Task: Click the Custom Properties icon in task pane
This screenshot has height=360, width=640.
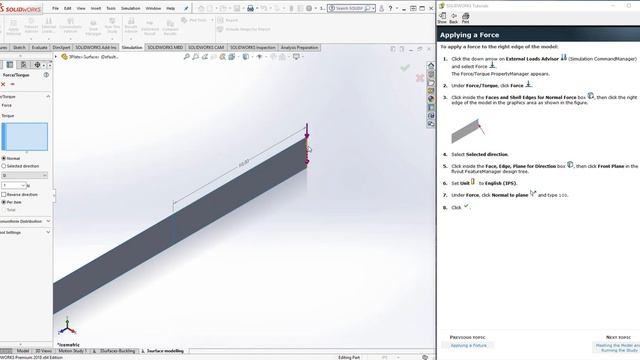Action: (x=431, y=107)
